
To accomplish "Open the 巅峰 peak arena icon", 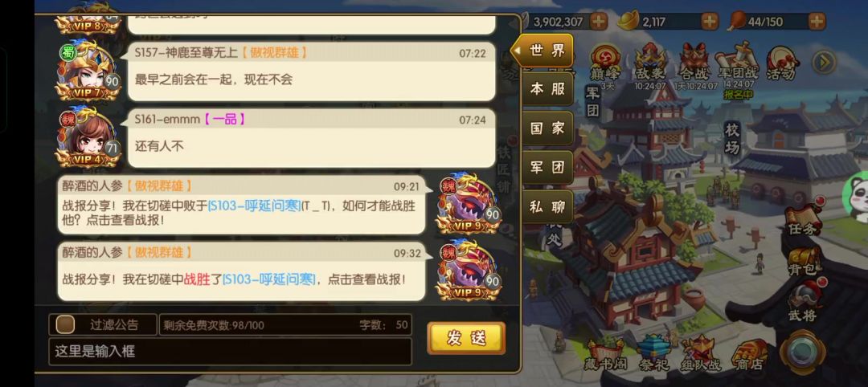I will 604,62.
